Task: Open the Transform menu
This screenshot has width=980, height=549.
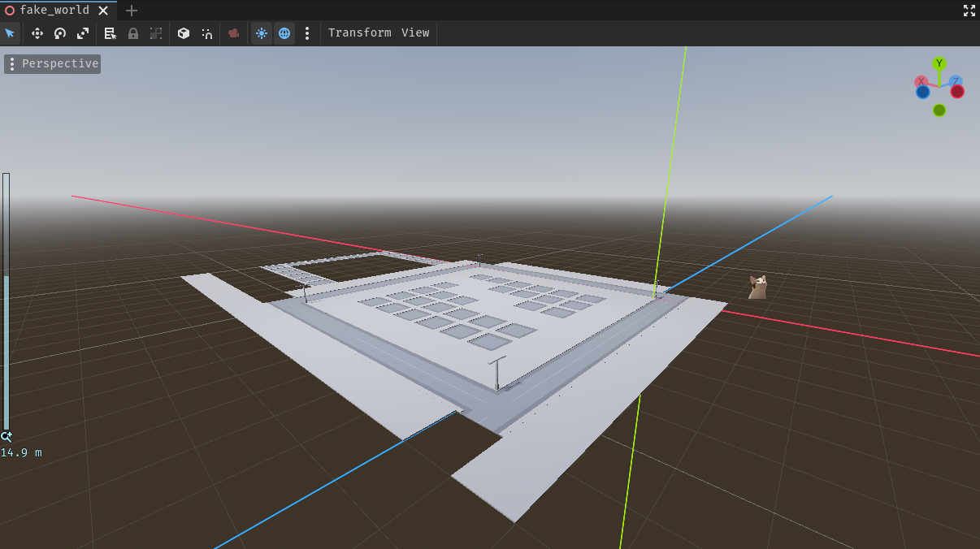Action: pyautogui.click(x=359, y=33)
